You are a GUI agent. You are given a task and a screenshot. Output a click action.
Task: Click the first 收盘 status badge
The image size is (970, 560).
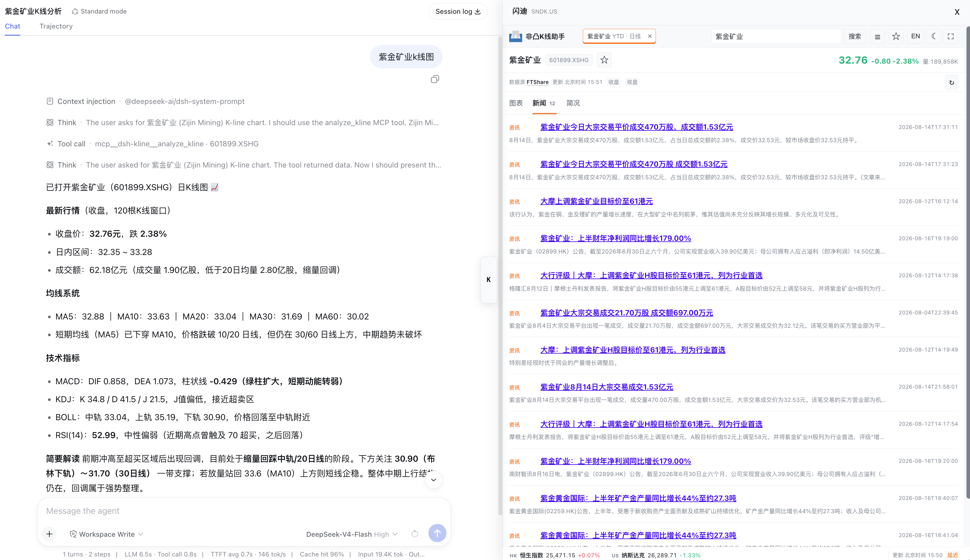click(x=613, y=82)
